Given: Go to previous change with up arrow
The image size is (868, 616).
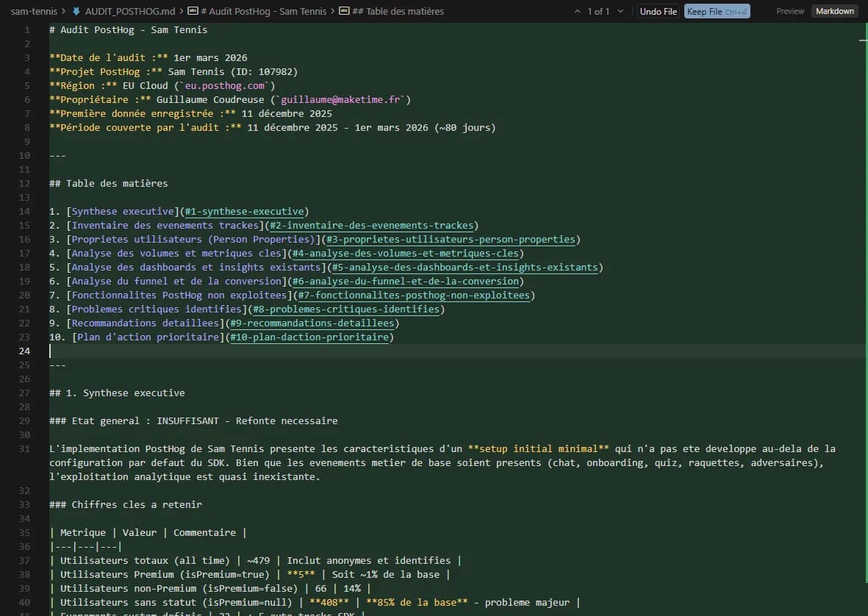Looking at the screenshot, I should click(578, 11).
